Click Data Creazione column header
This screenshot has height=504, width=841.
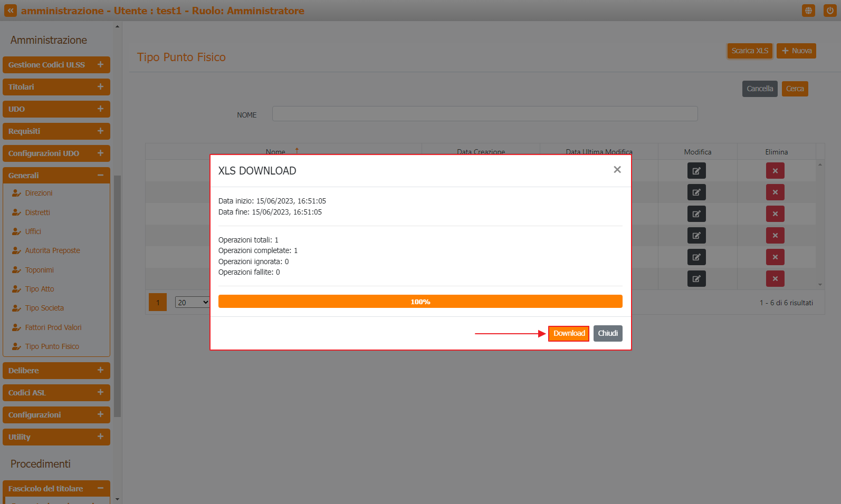point(481,151)
